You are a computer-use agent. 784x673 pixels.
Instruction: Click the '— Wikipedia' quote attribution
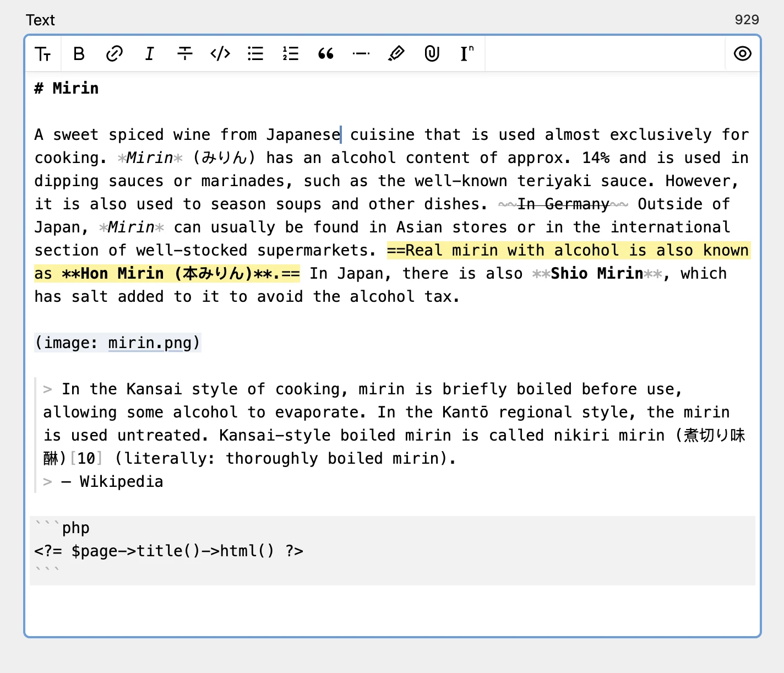point(112,481)
